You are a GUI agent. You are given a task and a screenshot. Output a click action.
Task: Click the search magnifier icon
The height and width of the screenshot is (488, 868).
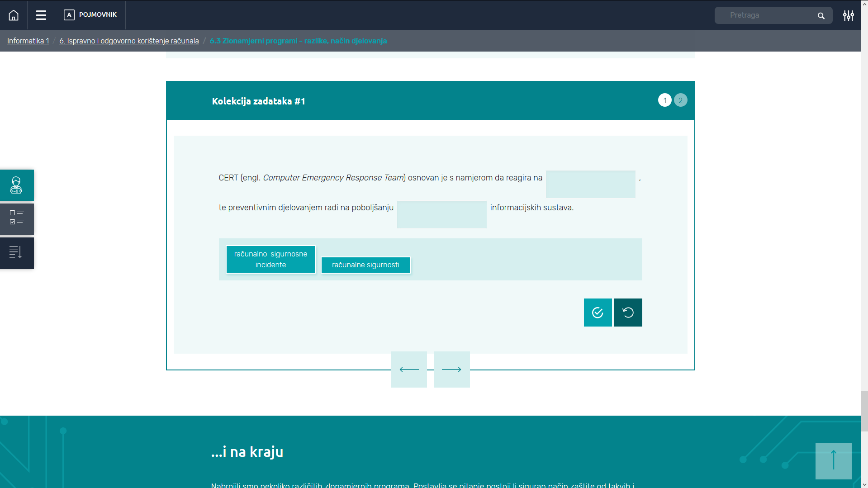(821, 16)
